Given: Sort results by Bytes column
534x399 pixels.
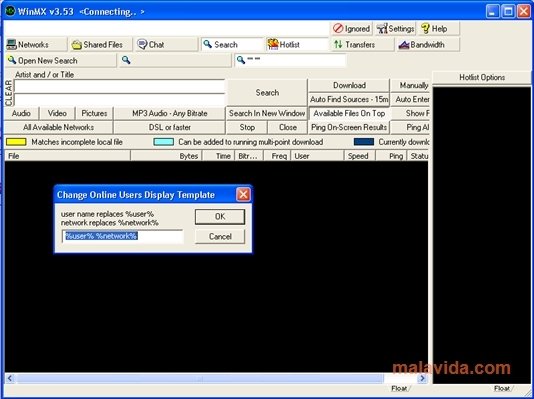Looking at the screenshot, I should pos(167,156).
